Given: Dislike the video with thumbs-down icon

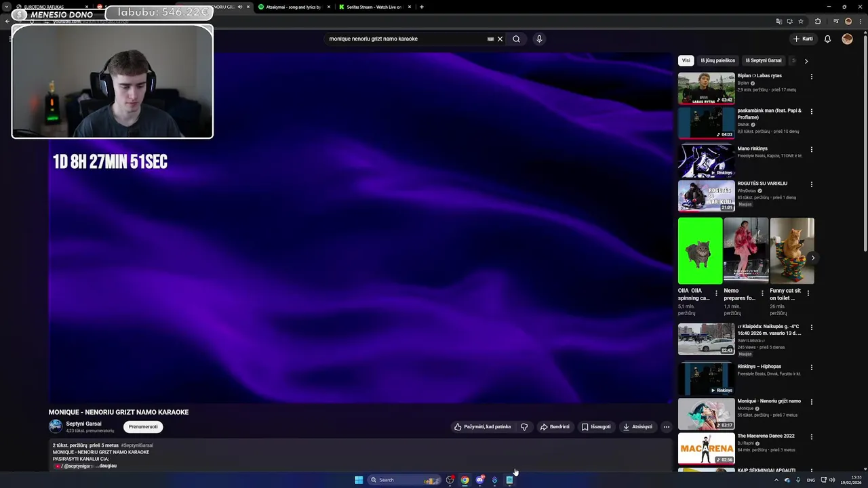Looking at the screenshot, I should point(524,427).
